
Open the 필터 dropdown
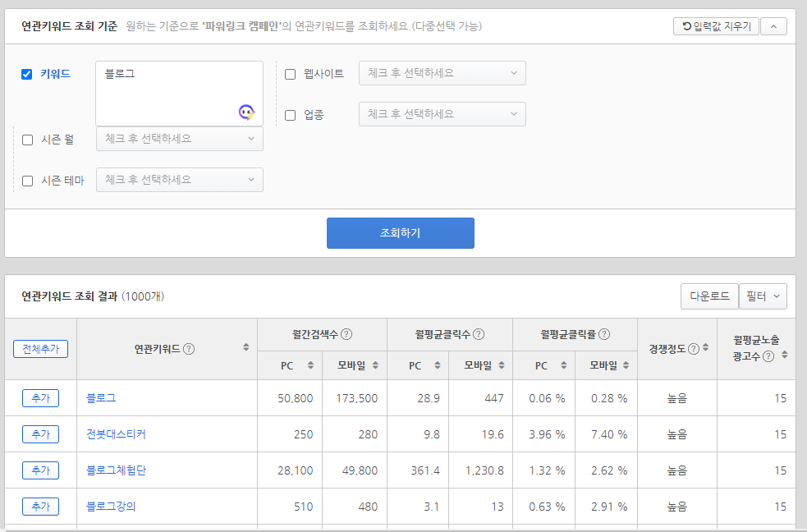763,296
